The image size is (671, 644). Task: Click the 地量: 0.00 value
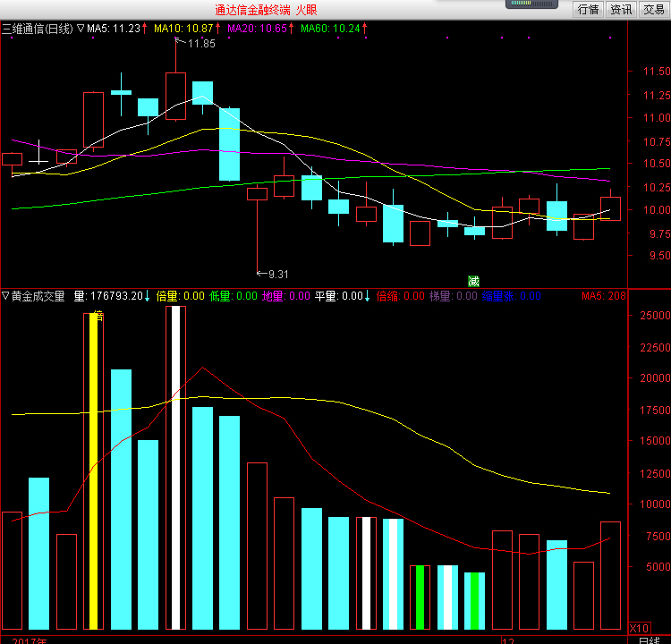pos(286,296)
